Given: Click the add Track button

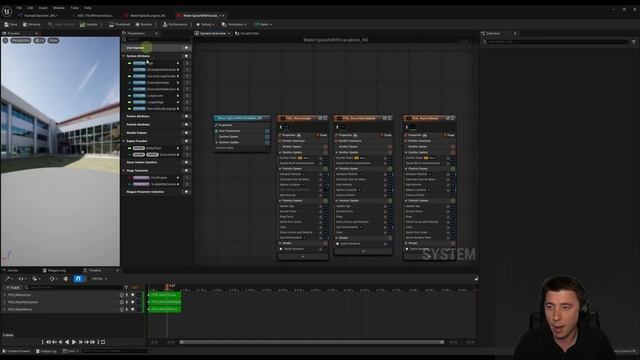Looking at the screenshot, I should (12, 287).
